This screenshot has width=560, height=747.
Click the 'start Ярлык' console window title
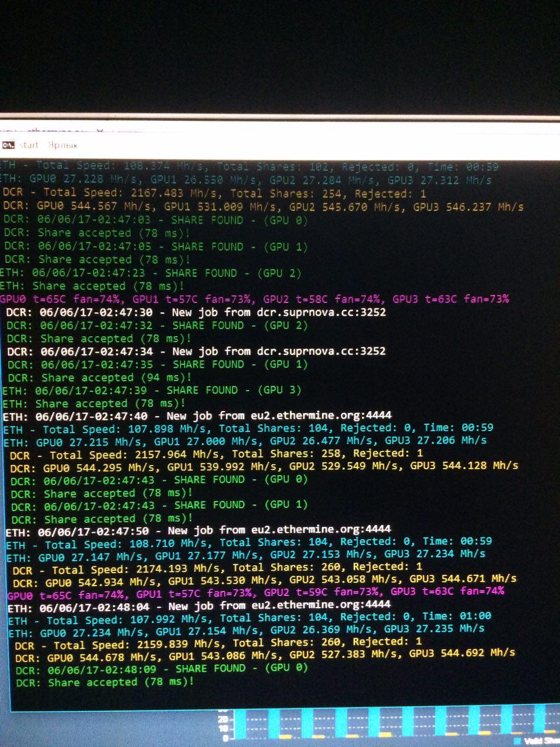[x=49, y=145]
